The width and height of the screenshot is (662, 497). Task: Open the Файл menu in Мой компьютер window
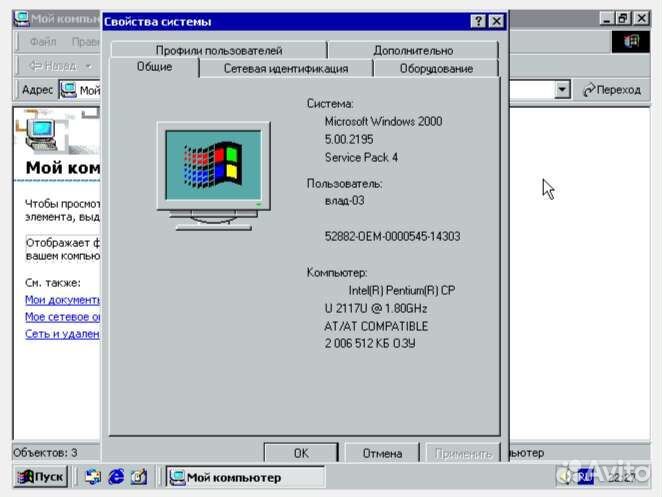(x=43, y=41)
